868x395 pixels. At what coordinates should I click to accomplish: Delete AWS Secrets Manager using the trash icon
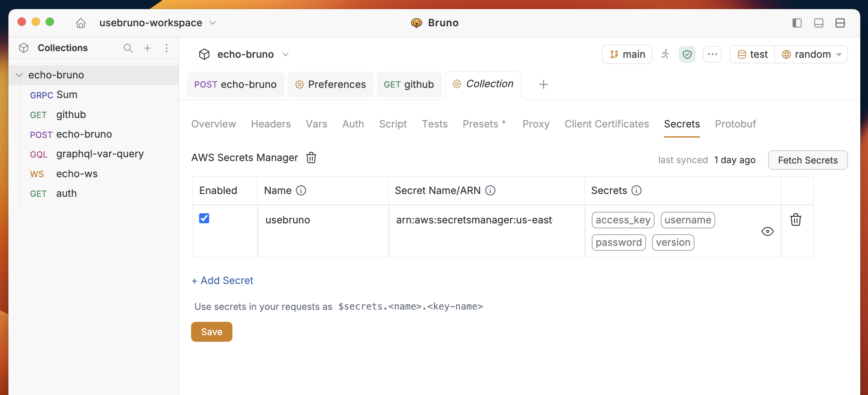coord(311,158)
